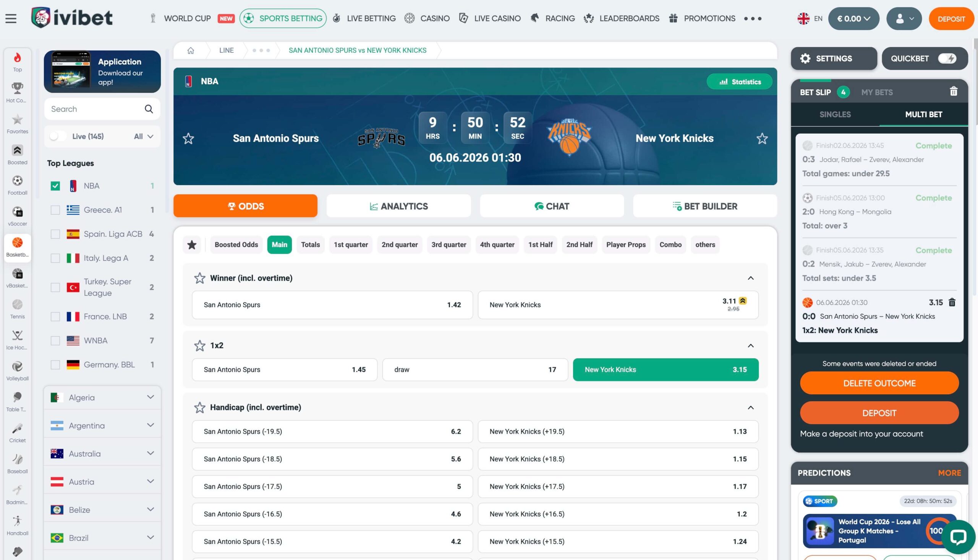
Task: Check the Germany. BBL checkbox
Action: tap(55, 365)
